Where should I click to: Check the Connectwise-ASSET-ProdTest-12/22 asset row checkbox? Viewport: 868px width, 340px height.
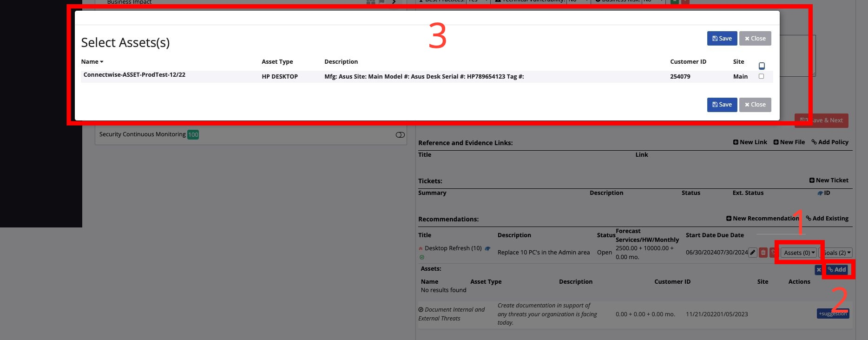[x=761, y=76]
